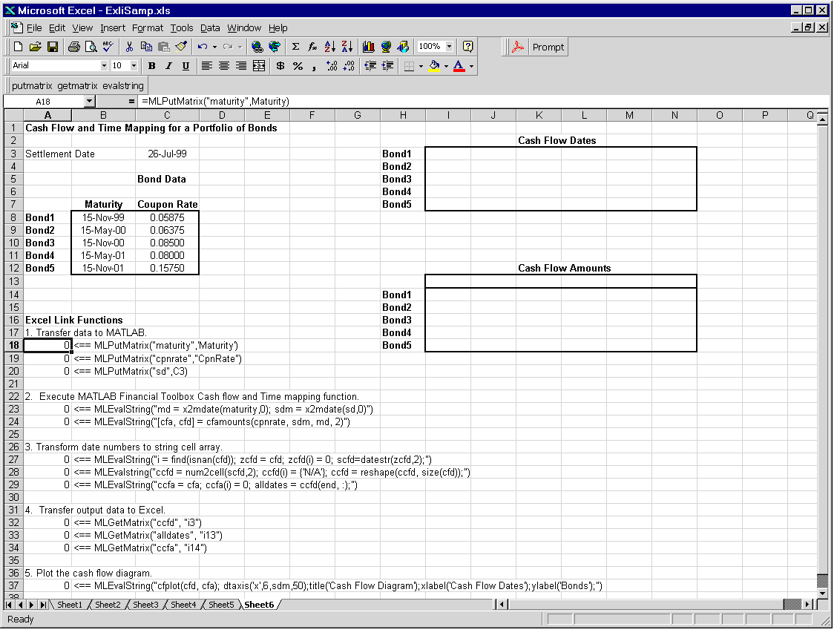Toggle Bold formatting

(151, 66)
